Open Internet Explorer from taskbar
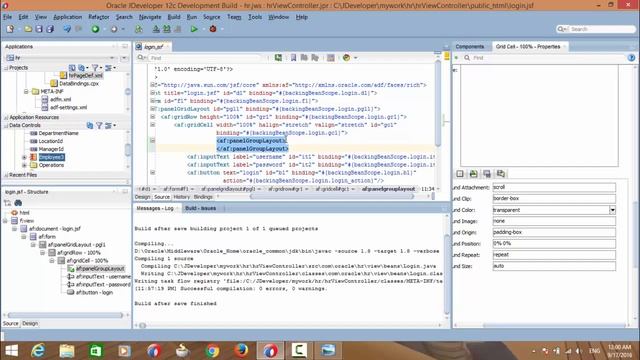 point(38,351)
